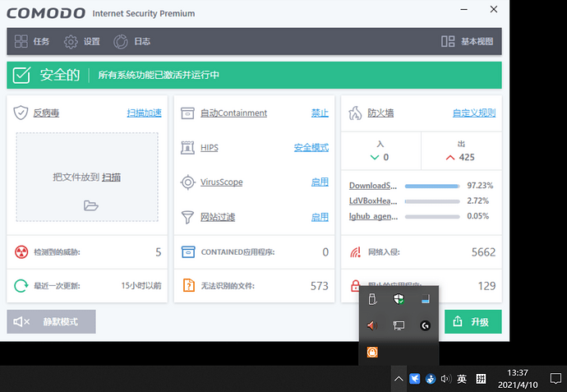Click the green 升级 upgrade button
Screen dimensions: 567x392
[473, 321]
